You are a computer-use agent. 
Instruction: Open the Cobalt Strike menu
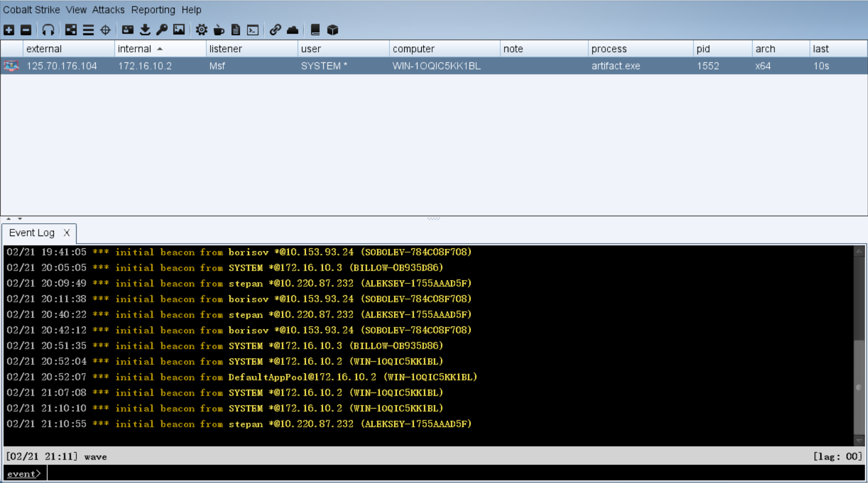pos(31,9)
